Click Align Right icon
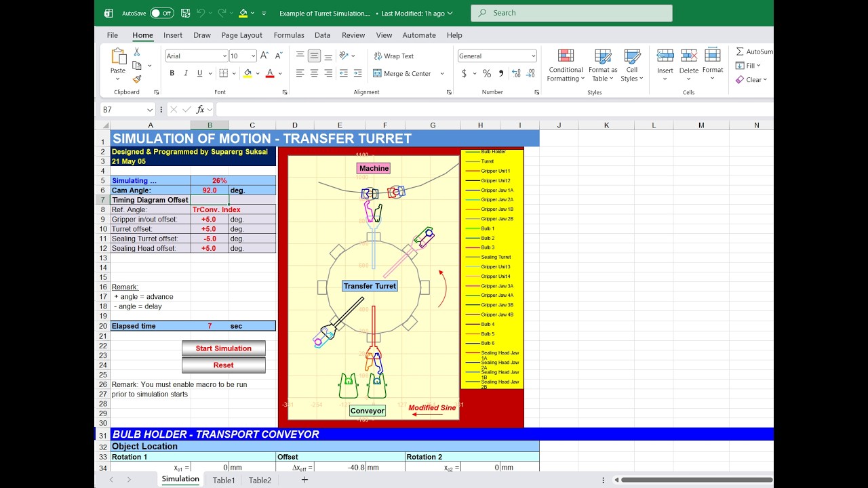This screenshot has width=868, height=488. (328, 73)
